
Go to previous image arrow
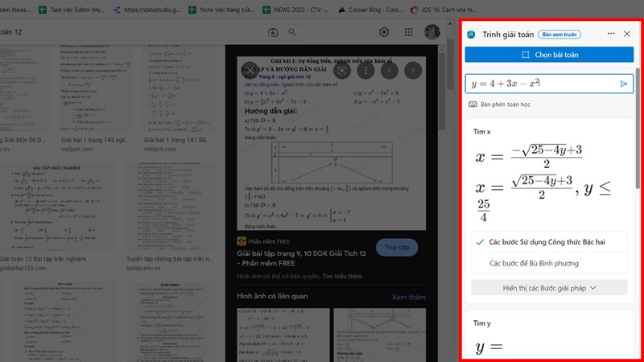pos(390,71)
